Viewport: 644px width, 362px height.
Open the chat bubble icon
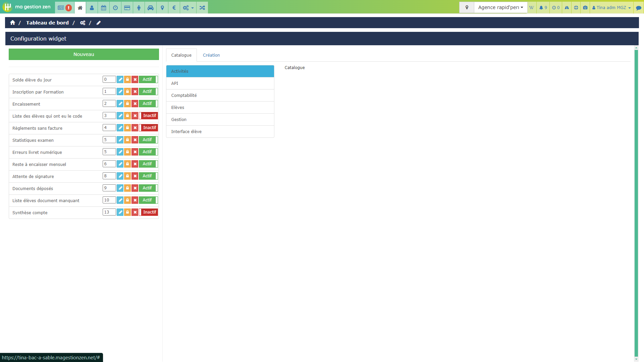(x=638, y=8)
